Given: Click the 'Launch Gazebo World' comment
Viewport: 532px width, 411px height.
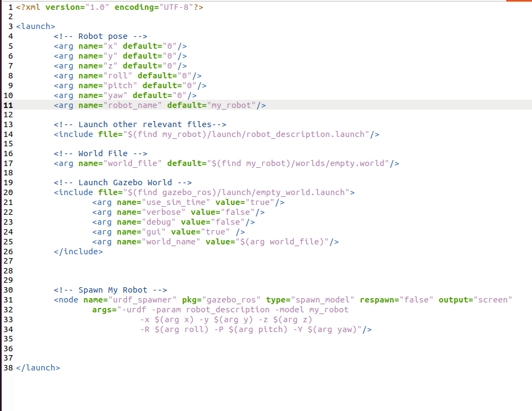Looking at the screenshot, I should tap(122, 183).
